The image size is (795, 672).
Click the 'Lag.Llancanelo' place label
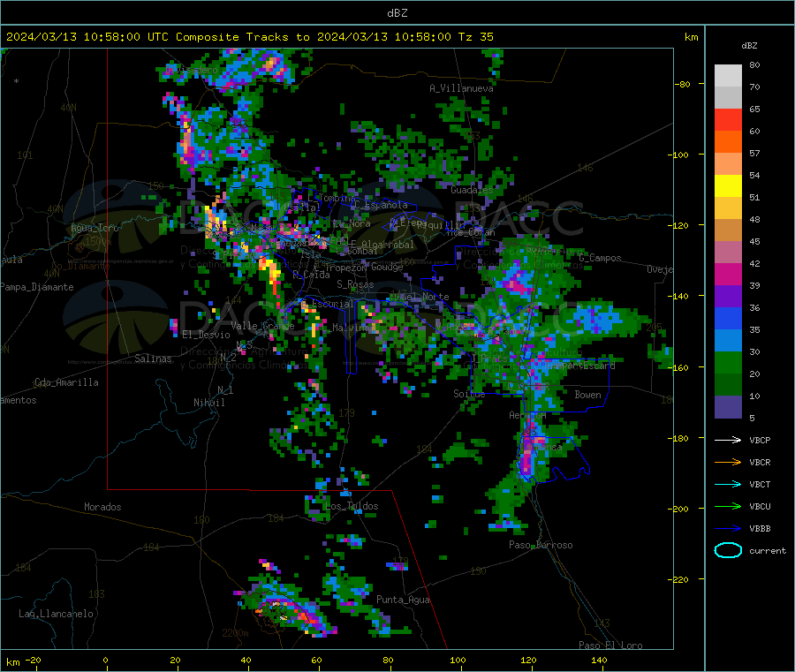click(x=56, y=614)
